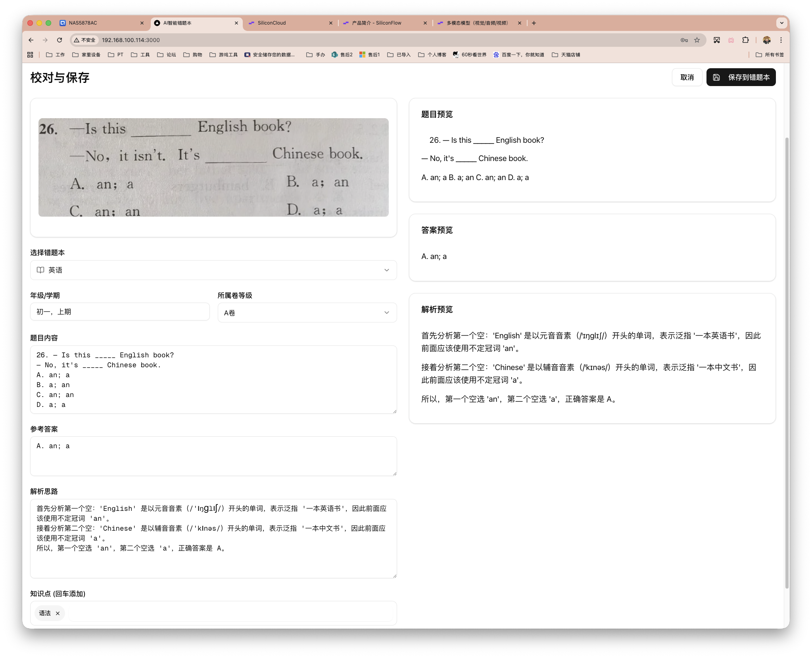The image size is (812, 658).
Task: Click the save icon in 保存到错题本 button
Action: pos(716,77)
